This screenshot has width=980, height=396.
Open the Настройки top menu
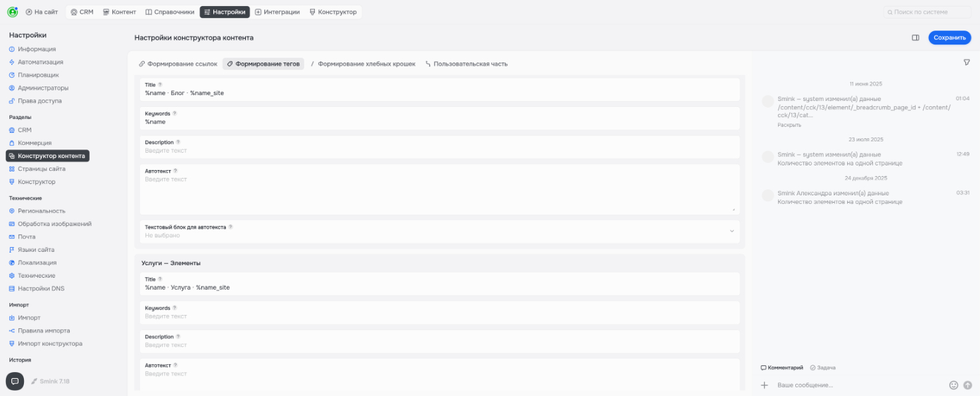tap(225, 12)
